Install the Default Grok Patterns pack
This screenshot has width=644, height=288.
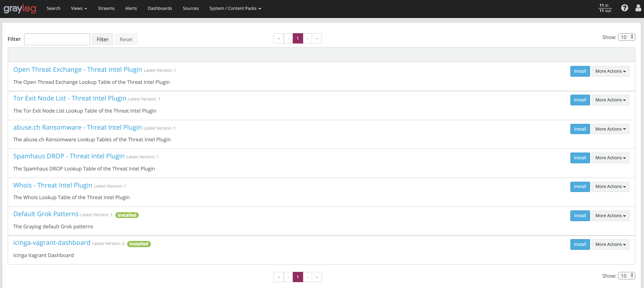(580, 216)
